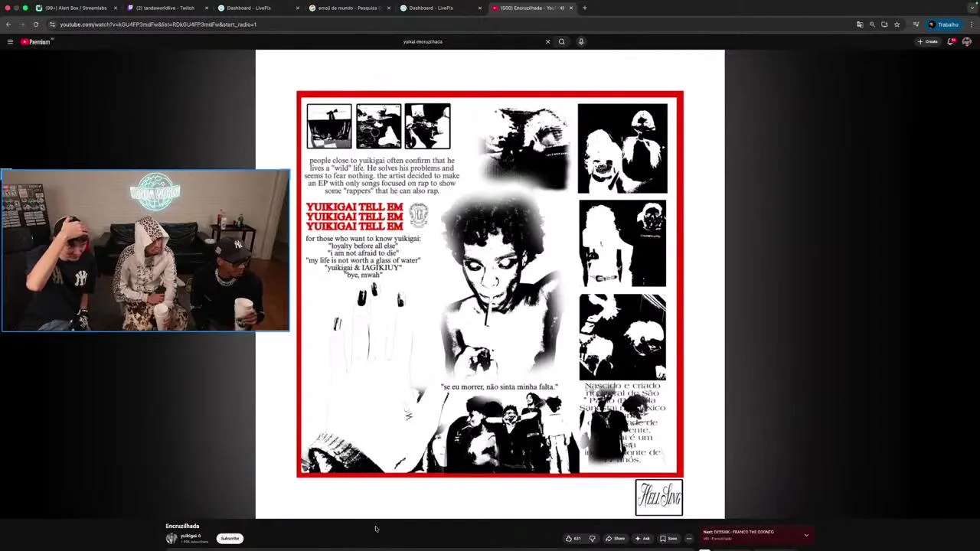Screen dimensions: 980x551
Task: Open yuikigai channel avatar
Action: (171, 539)
